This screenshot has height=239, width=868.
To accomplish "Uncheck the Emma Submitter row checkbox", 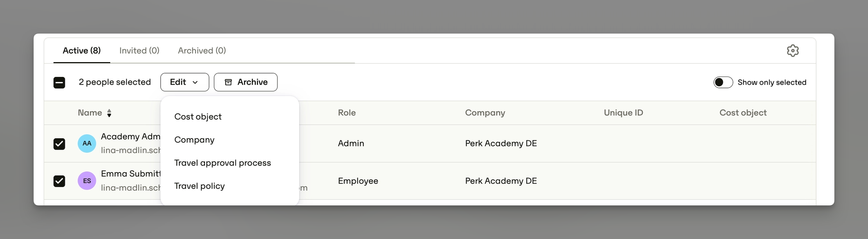I will 59,181.
